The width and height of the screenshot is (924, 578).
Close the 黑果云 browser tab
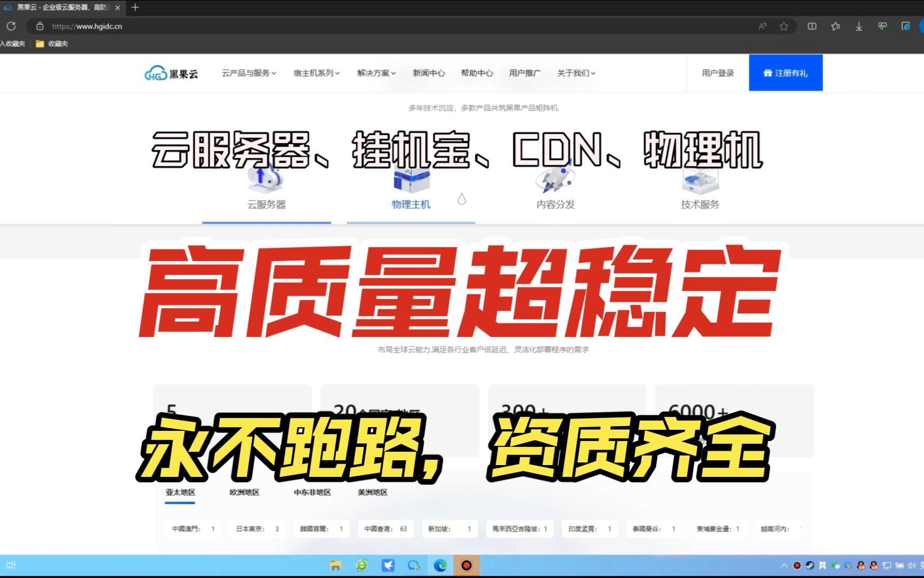pos(118,7)
